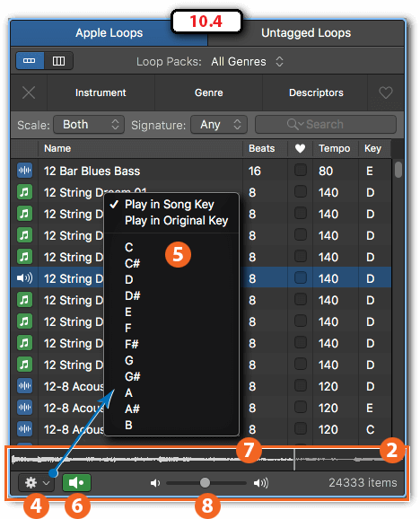Expand the search options chevron
The width and height of the screenshot is (420, 519).
click(x=301, y=125)
